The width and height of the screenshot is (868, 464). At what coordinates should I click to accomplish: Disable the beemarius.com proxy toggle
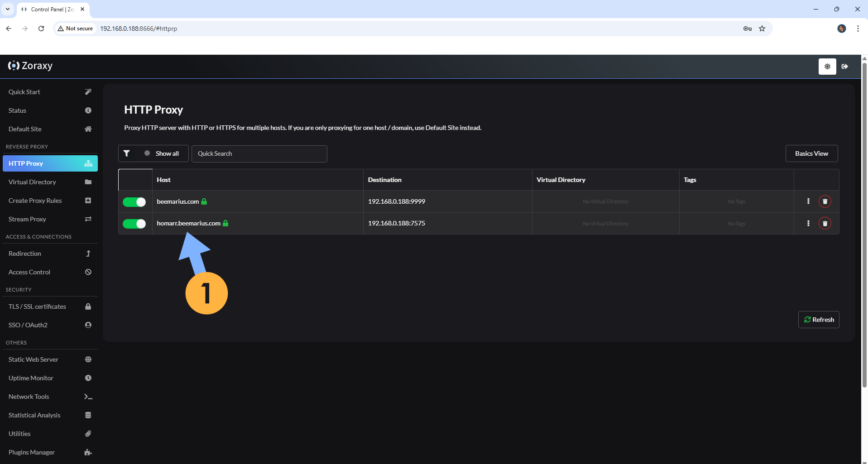point(134,202)
